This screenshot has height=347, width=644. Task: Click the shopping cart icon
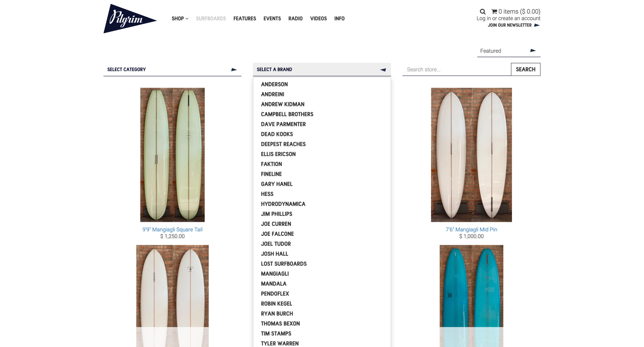494,12
